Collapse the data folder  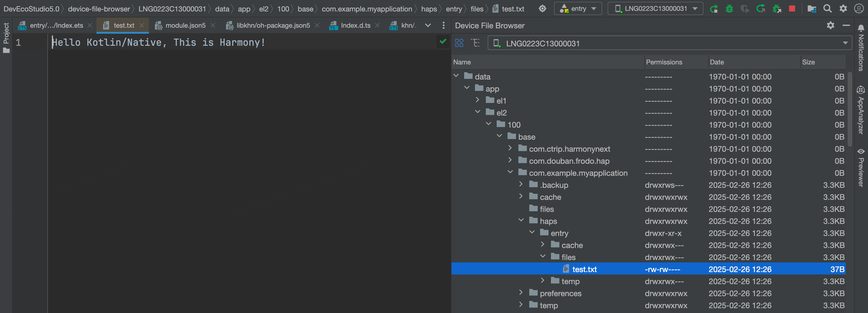point(456,76)
